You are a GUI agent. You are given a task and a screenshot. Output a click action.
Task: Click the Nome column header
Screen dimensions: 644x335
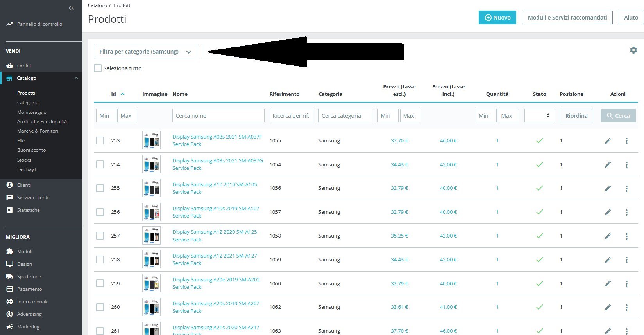180,94
